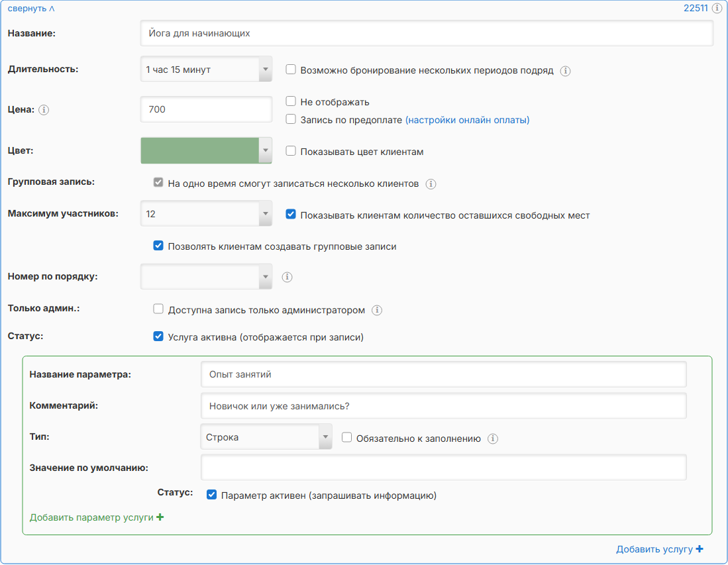728x565 pixels.
Task: Click Добавить параметр услуги link
Action: [x=97, y=517]
